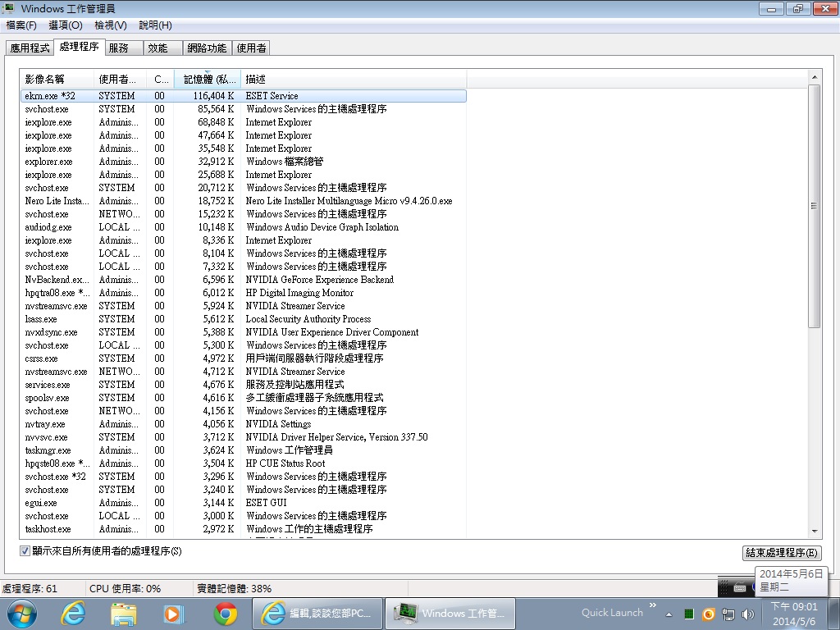Image resolution: width=840 pixels, height=630 pixels.
Task: Open the pinned Windows Explorer folder icon
Action: [x=124, y=614]
